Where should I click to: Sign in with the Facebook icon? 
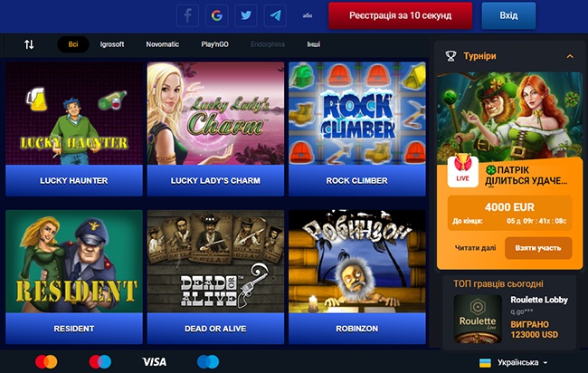pyautogui.click(x=187, y=15)
